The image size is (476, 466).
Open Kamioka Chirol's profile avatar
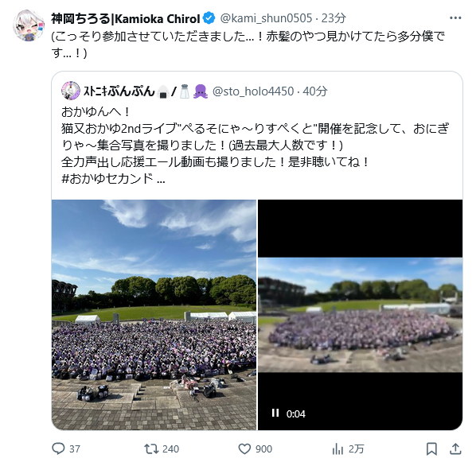[x=29, y=25]
